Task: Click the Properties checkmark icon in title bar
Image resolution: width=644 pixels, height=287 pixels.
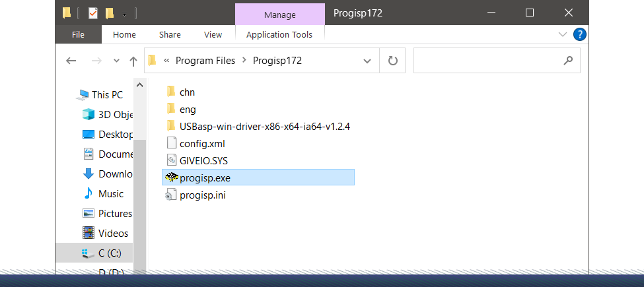Action: click(x=92, y=13)
